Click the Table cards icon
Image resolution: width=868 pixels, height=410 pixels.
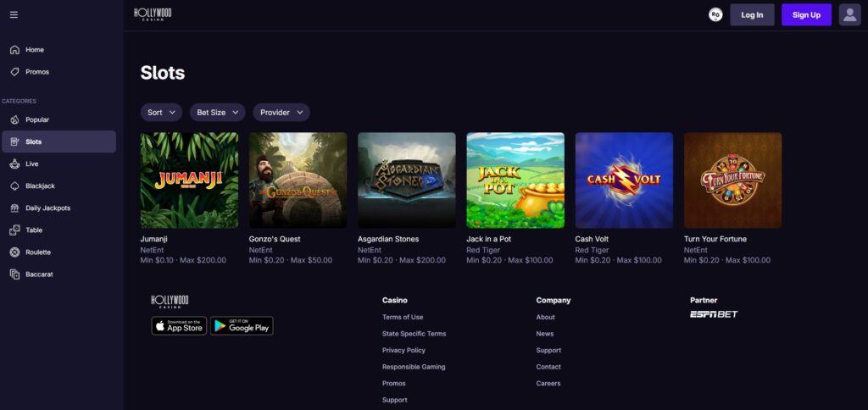pyautogui.click(x=15, y=230)
